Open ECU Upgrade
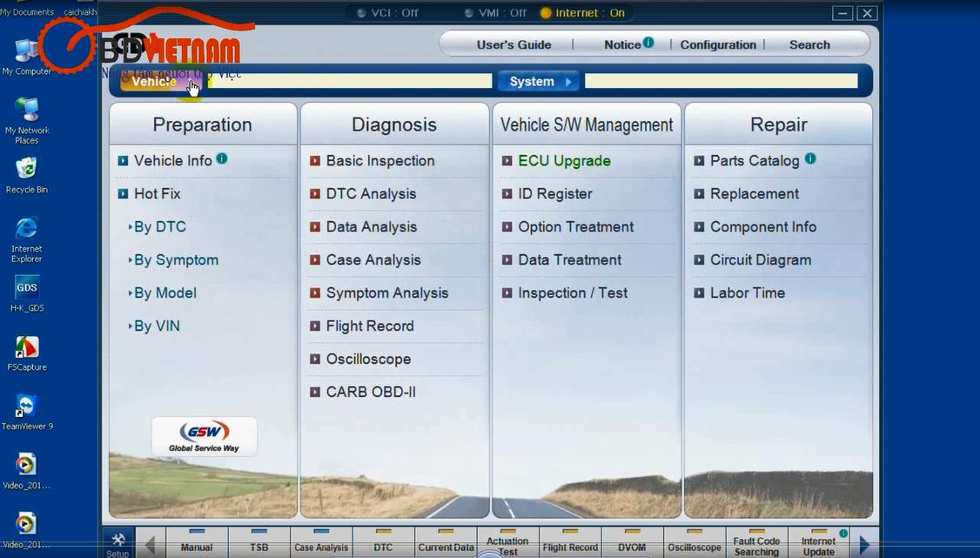 (564, 160)
